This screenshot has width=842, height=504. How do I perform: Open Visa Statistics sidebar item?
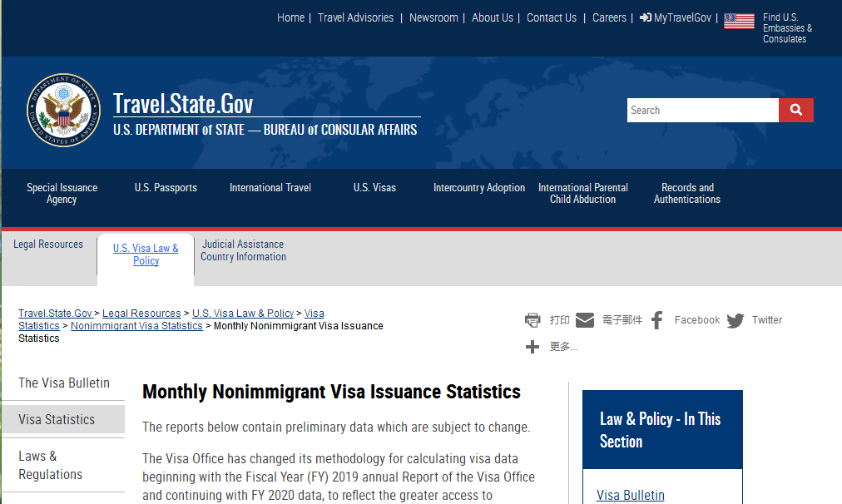(64, 419)
